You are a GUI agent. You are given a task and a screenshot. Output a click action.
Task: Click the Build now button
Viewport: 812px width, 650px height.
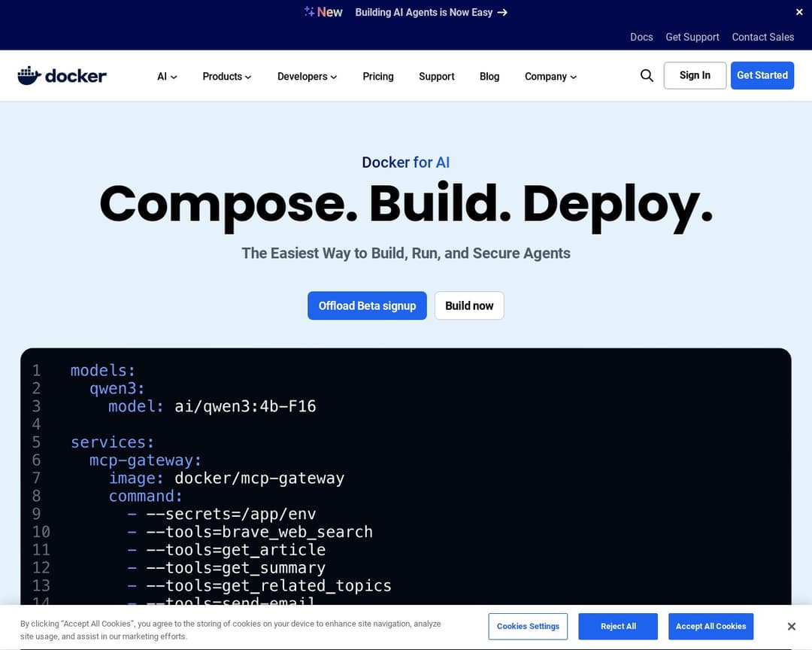point(469,305)
